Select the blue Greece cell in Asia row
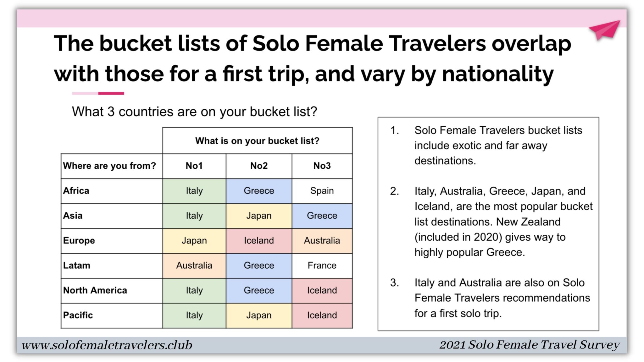This screenshot has height=362, width=644. [x=322, y=216]
